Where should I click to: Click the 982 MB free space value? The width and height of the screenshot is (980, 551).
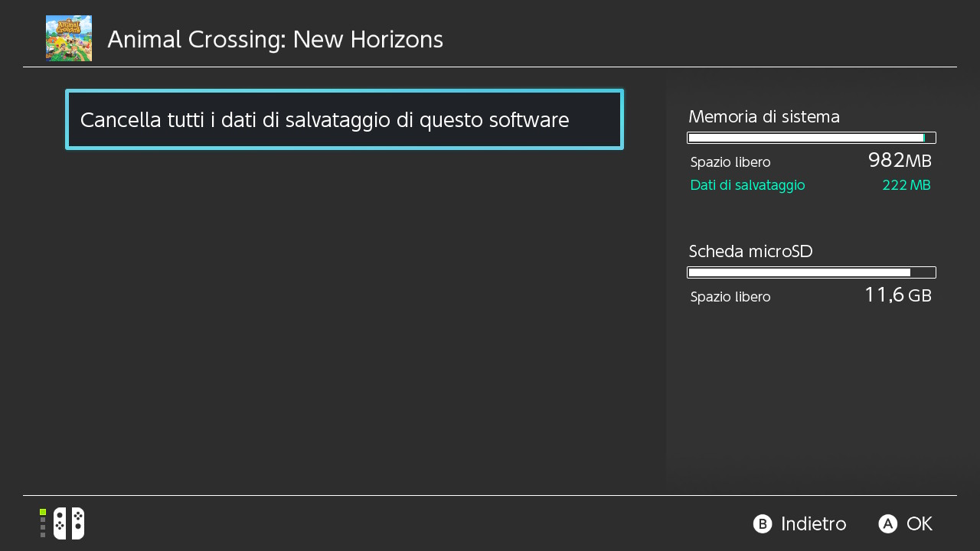[900, 161]
